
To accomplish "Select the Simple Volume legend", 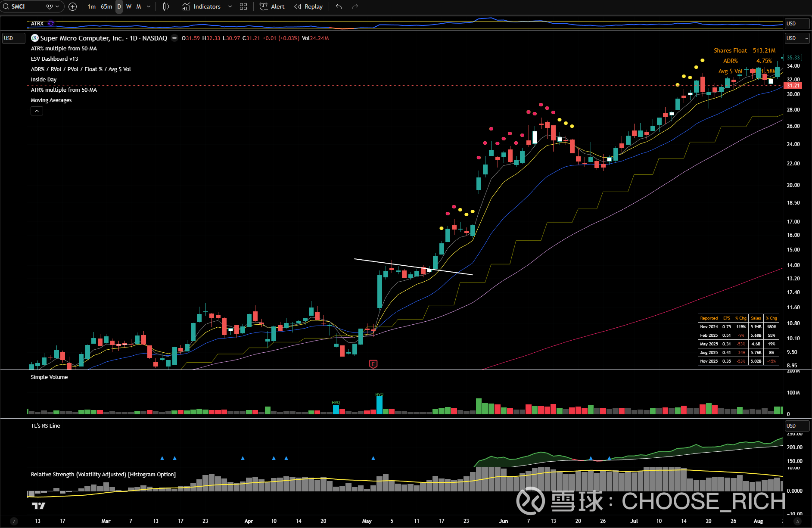I will click(49, 377).
